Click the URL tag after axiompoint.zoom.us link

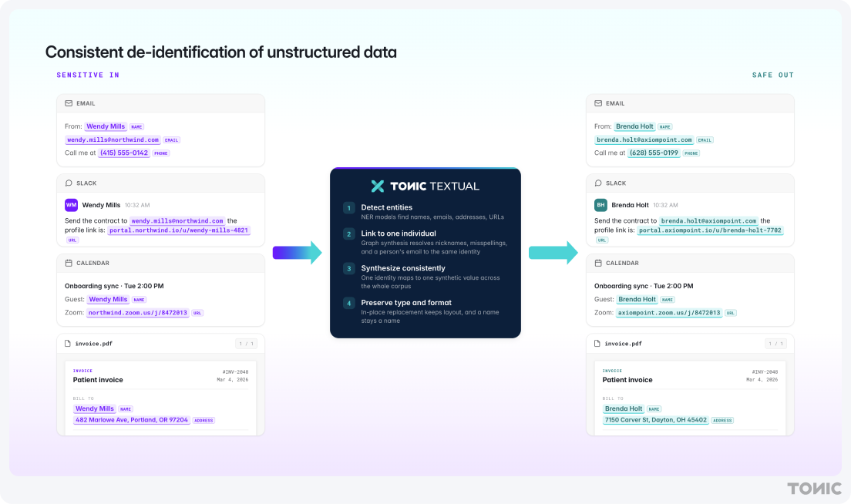pos(731,313)
